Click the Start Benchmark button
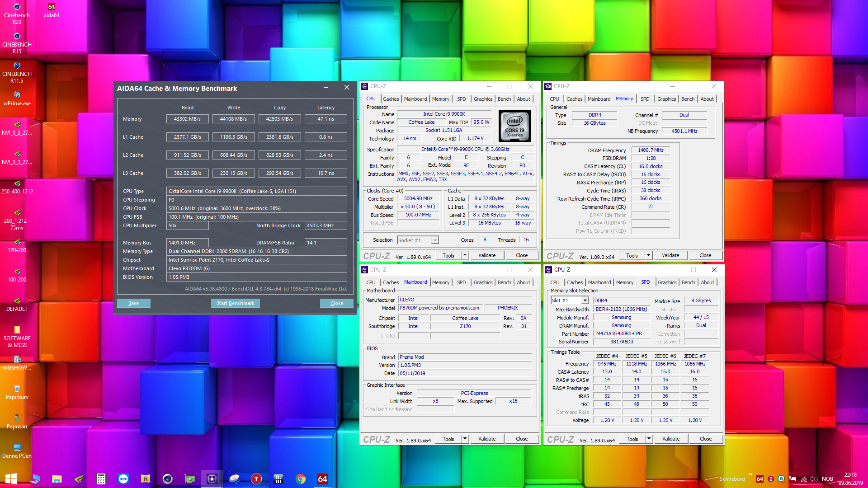The width and height of the screenshot is (868, 488). pos(235,303)
